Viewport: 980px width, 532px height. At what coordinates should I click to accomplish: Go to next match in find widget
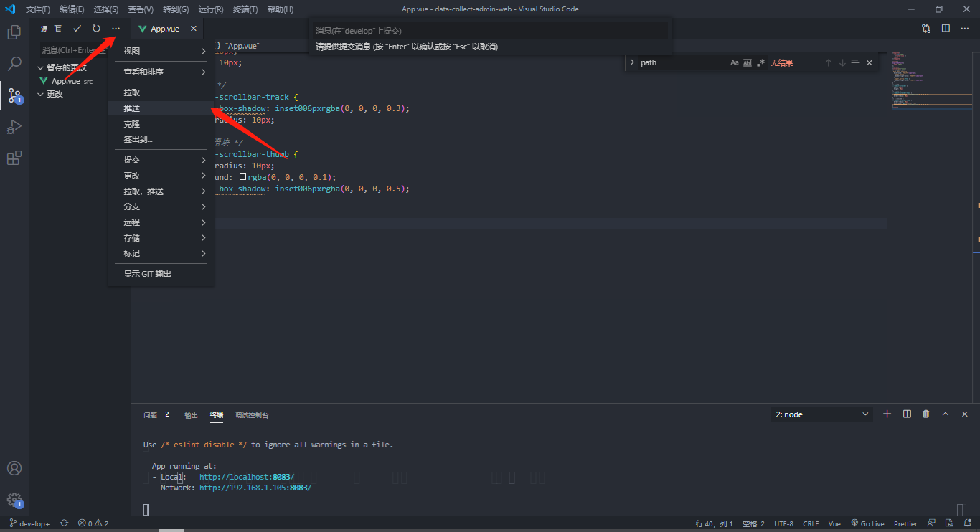pos(842,63)
